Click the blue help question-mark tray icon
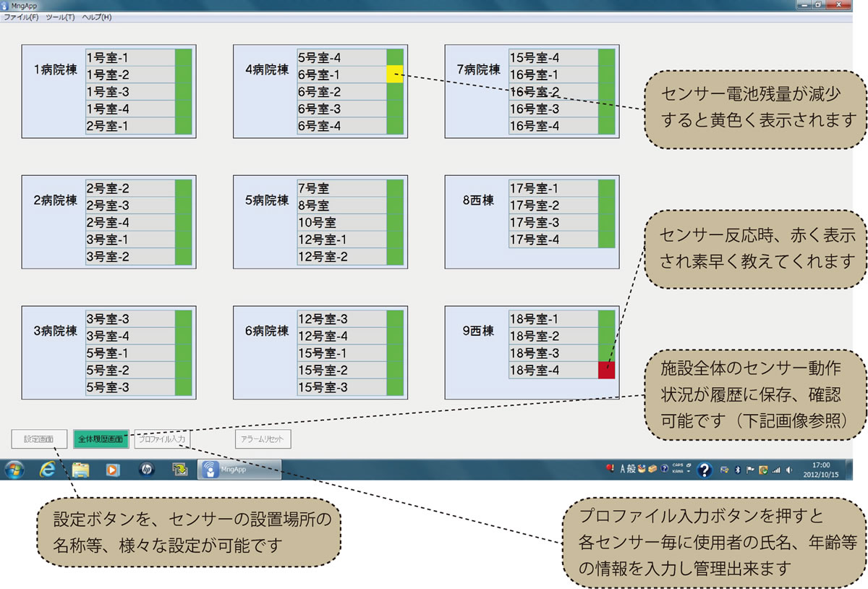 pos(705,470)
